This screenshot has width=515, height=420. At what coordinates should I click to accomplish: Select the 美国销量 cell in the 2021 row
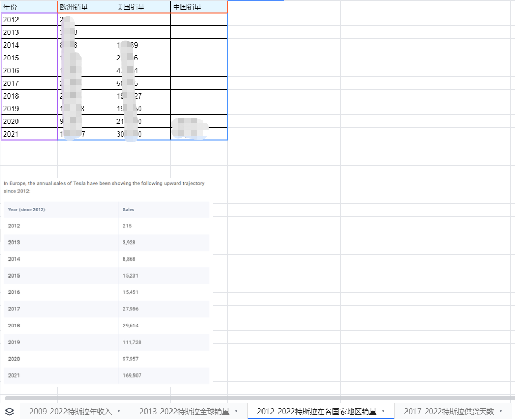(142, 134)
